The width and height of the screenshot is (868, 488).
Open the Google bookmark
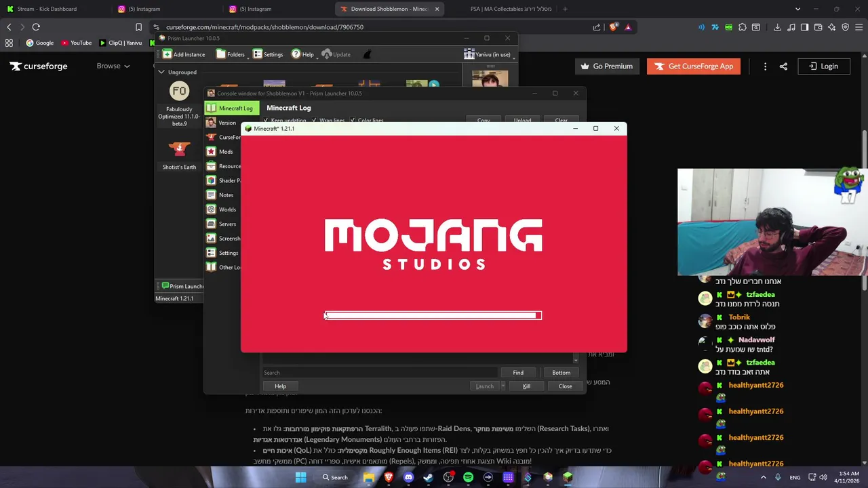tap(40, 43)
